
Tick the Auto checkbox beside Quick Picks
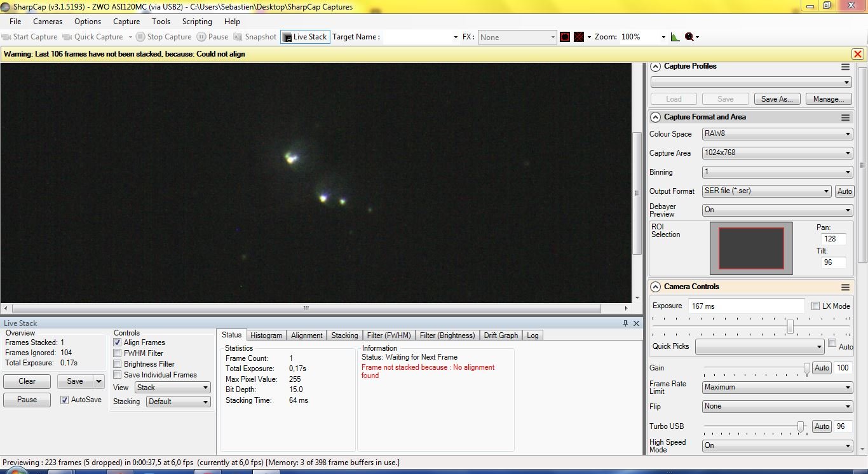832,344
